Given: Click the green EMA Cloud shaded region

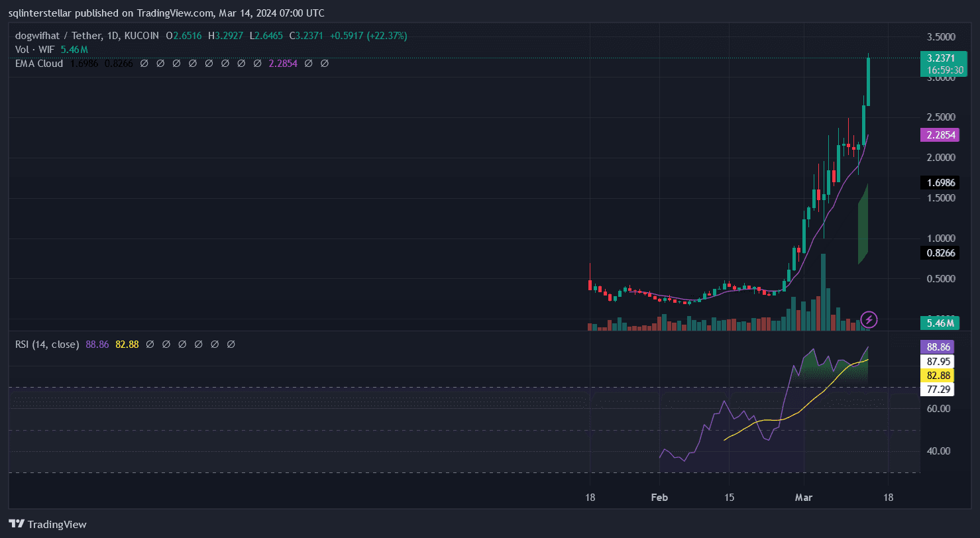Looking at the screenshot, I should (x=863, y=225).
